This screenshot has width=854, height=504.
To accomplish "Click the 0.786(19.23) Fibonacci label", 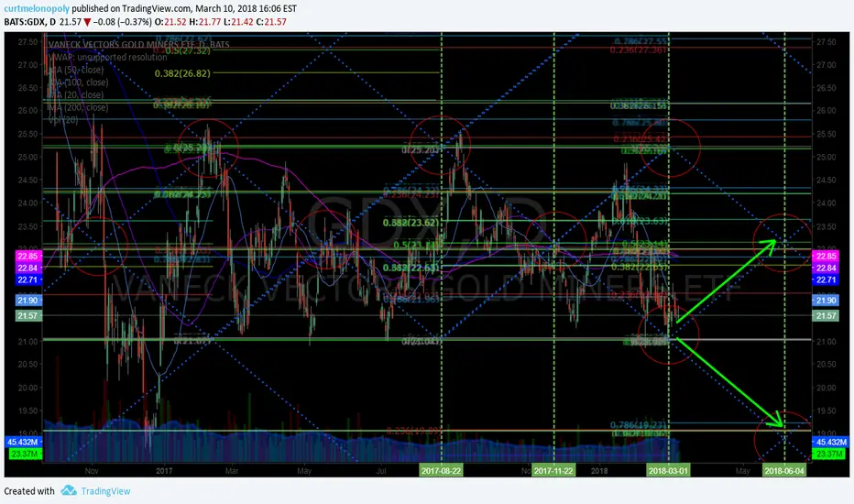I will 639,425.
